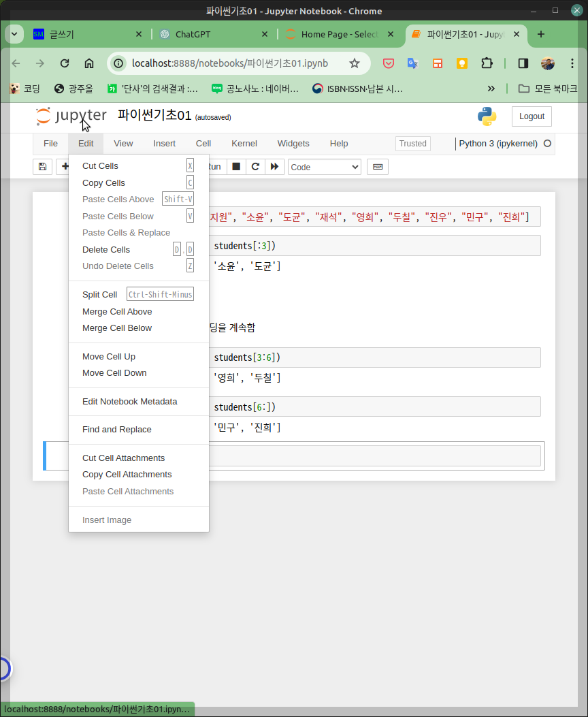The image size is (588, 717).
Task: Save the notebook using the floppy disk icon
Action: click(42, 166)
